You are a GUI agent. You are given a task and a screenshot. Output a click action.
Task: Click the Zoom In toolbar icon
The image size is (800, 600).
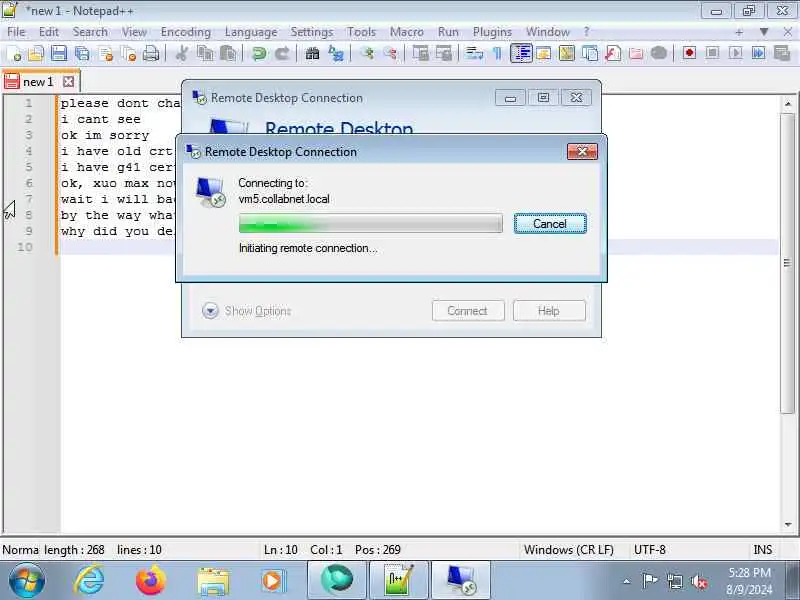pyautogui.click(x=367, y=53)
